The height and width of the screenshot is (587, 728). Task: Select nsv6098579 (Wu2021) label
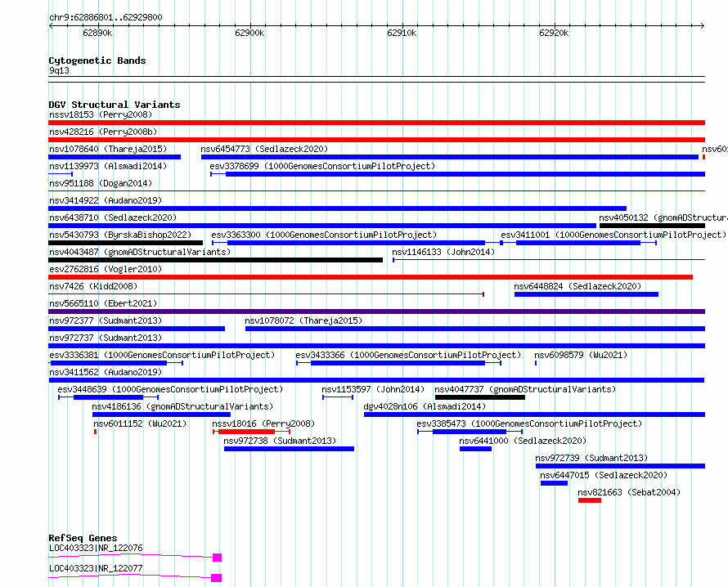click(x=581, y=355)
